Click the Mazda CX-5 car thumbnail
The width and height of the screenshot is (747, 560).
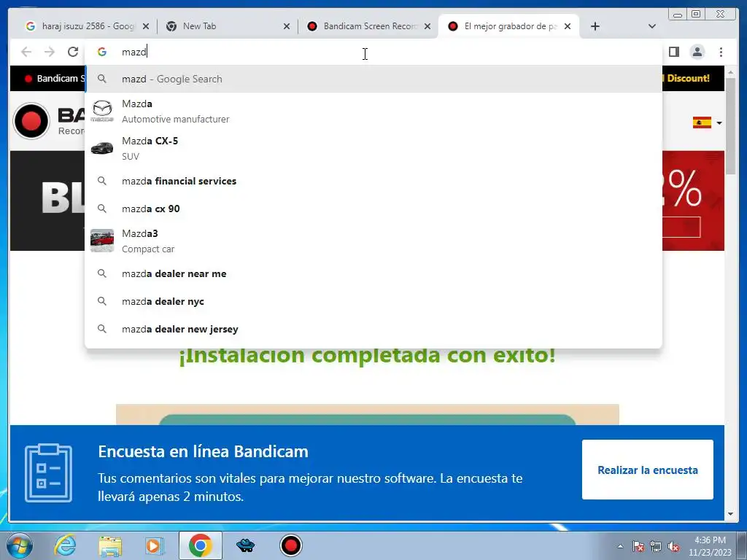pos(102,148)
